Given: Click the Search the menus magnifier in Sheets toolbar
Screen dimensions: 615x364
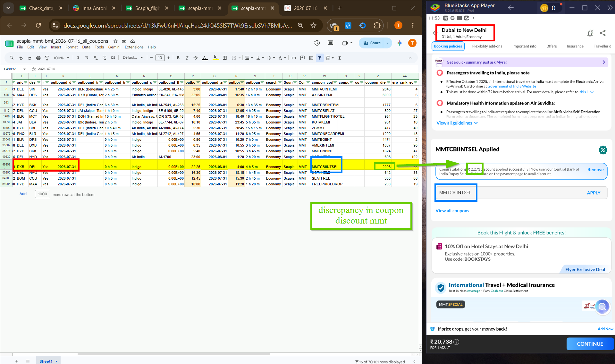Looking at the screenshot, I should 12,58.
